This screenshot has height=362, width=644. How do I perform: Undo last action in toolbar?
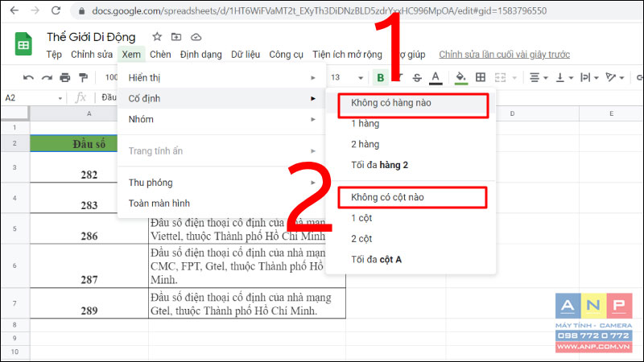pyautogui.click(x=28, y=77)
